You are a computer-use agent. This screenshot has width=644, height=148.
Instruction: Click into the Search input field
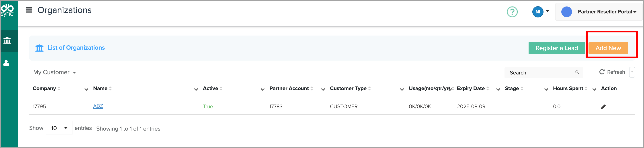click(540, 73)
